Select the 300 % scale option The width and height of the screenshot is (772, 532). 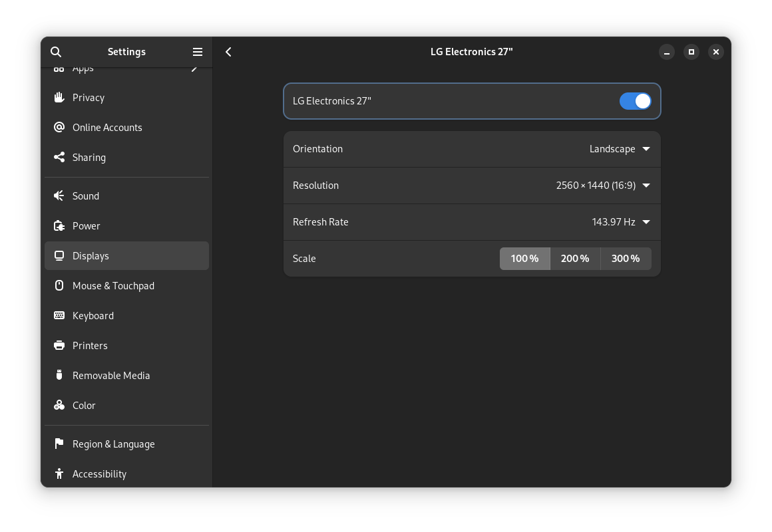click(x=625, y=258)
